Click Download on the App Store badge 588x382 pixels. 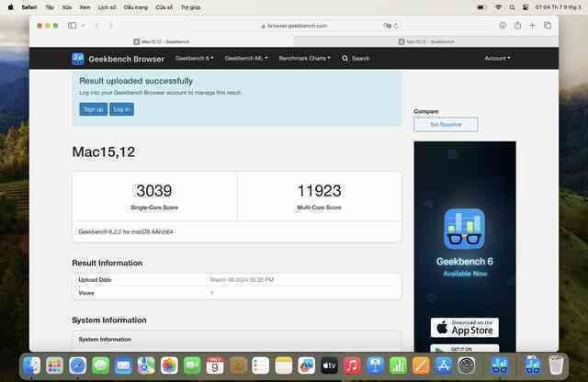465,327
